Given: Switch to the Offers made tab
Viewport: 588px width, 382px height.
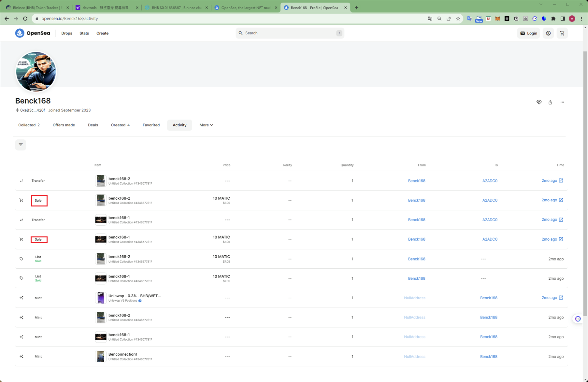Looking at the screenshot, I should [x=64, y=125].
